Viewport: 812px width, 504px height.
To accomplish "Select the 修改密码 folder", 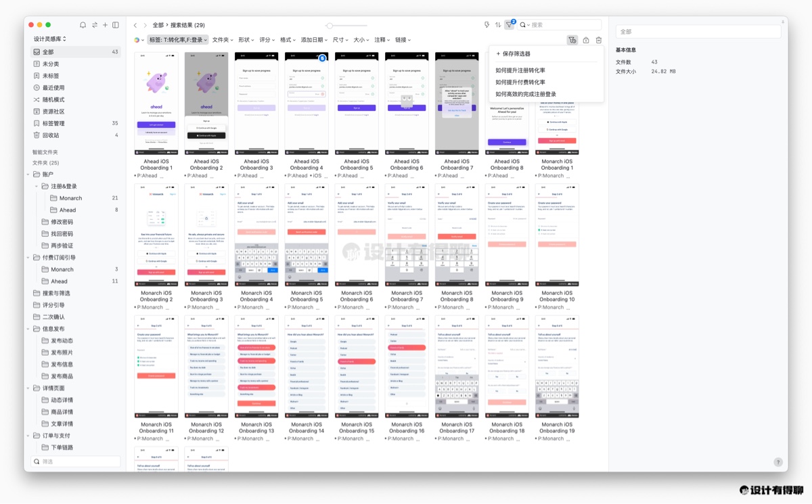I will click(x=62, y=222).
